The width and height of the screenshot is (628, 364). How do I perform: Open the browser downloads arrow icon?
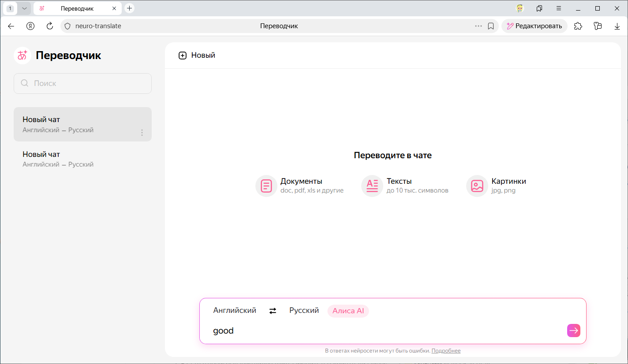tap(617, 26)
